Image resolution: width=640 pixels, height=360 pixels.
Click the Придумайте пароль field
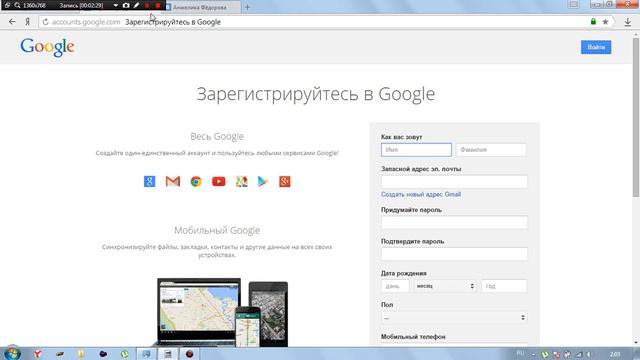point(454,222)
